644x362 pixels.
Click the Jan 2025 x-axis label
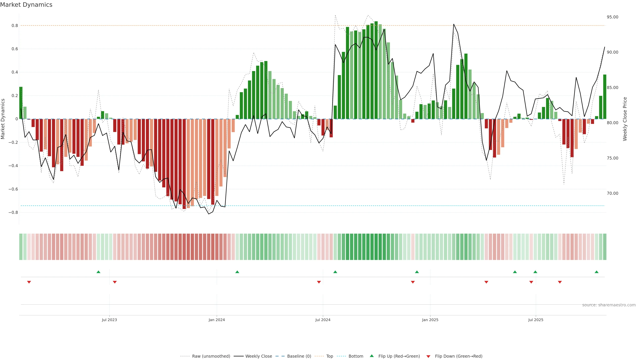[x=430, y=320]
